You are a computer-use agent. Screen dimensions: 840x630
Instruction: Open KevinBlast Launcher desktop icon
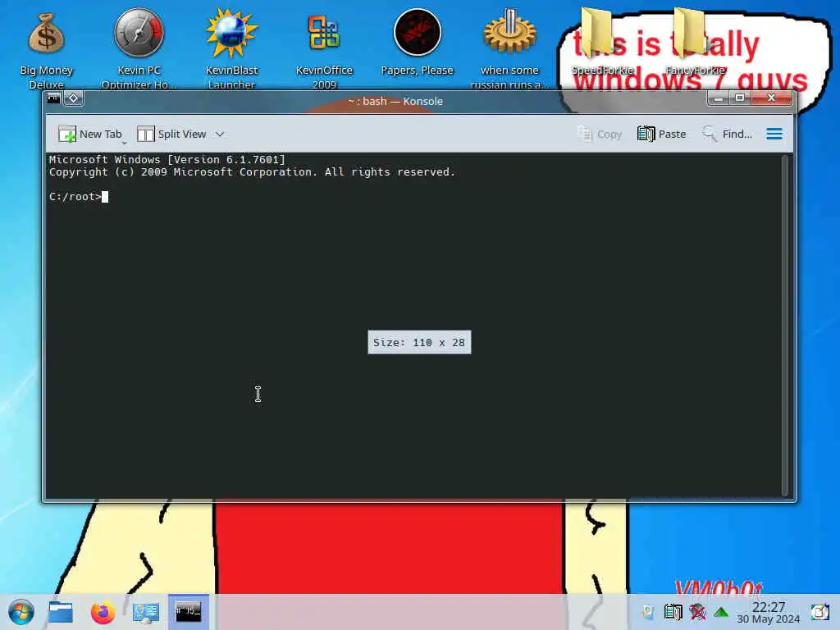(231, 50)
